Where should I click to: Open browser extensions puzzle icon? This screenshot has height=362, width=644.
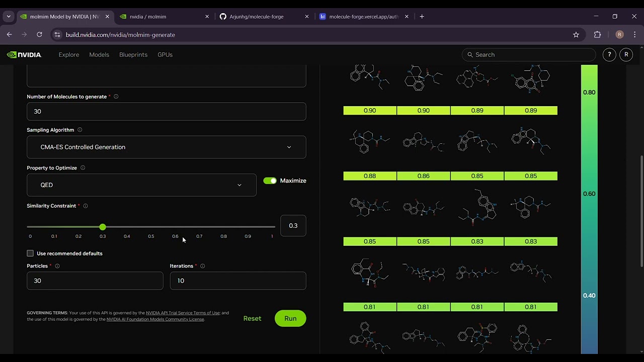coord(598,35)
